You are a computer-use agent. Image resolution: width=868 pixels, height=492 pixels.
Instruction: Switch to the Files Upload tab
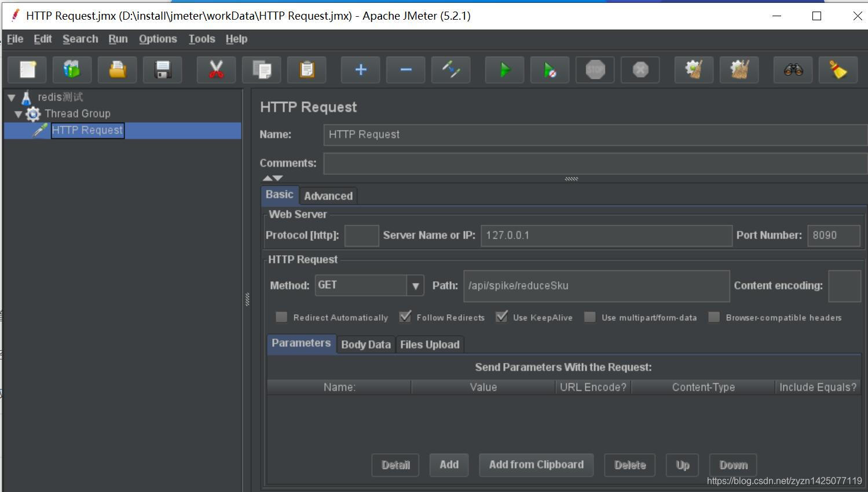[x=430, y=344]
